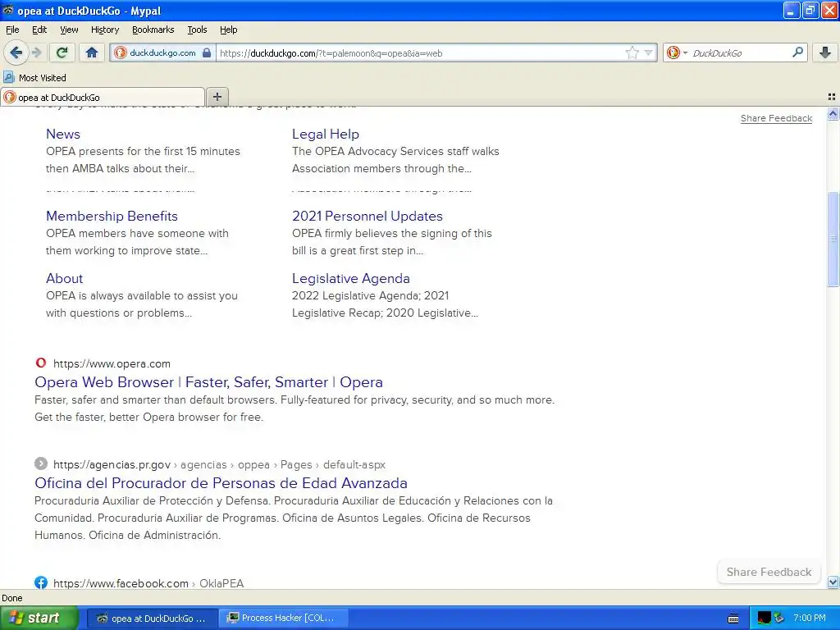Click the keyboard tray icon
The image size is (840, 630).
coord(733,619)
